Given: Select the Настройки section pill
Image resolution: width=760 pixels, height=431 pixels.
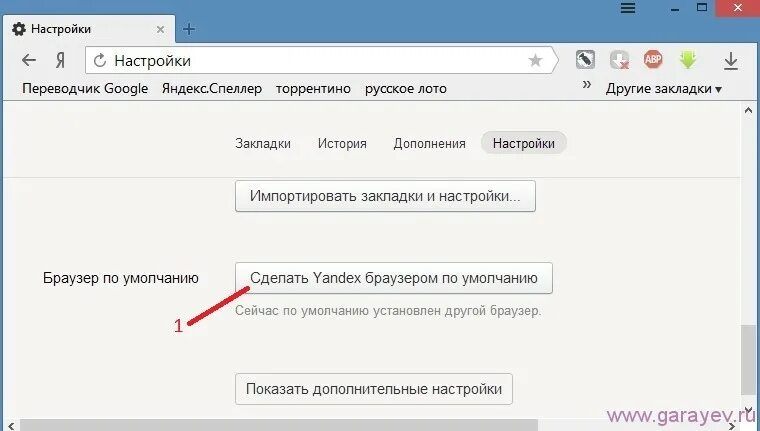Looking at the screenshot, I should pos(523,144).
